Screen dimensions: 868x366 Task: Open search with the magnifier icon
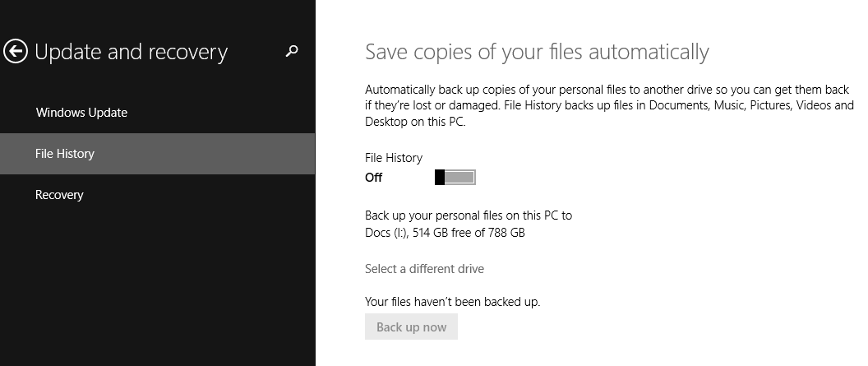292,52
